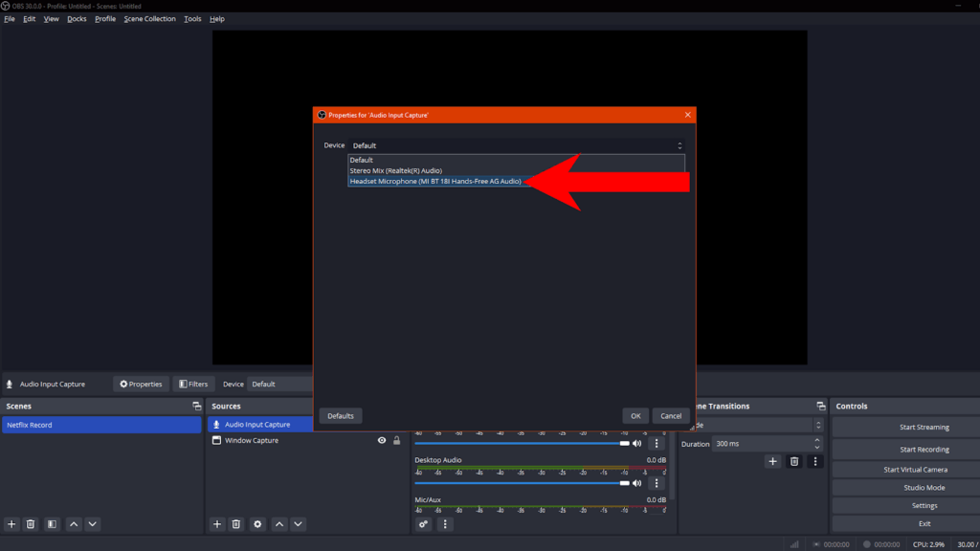The width and height of the screenshot is (980, 551).
Task: Open the Device dropdown in properties dialog
Action: tap(517, 145)
